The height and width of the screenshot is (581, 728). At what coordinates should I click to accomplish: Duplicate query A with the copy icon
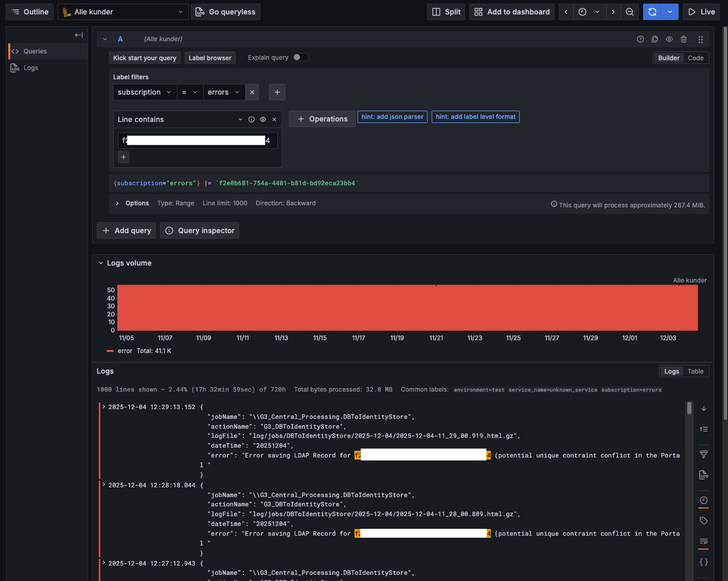(x=655, y=39)
